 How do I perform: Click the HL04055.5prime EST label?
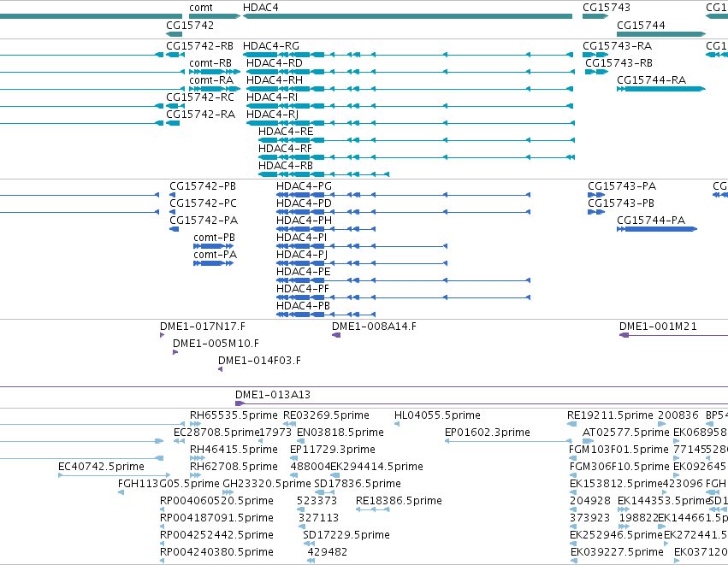(x=437, y=415)
